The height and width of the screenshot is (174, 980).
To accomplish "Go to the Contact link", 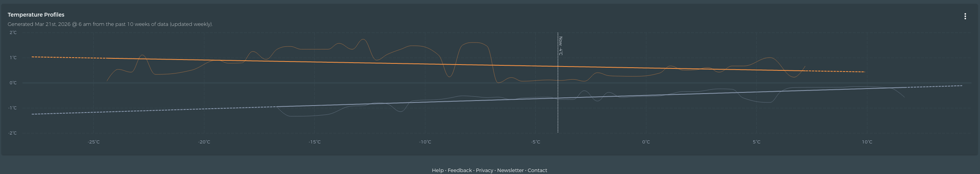I will pos(537,170).
